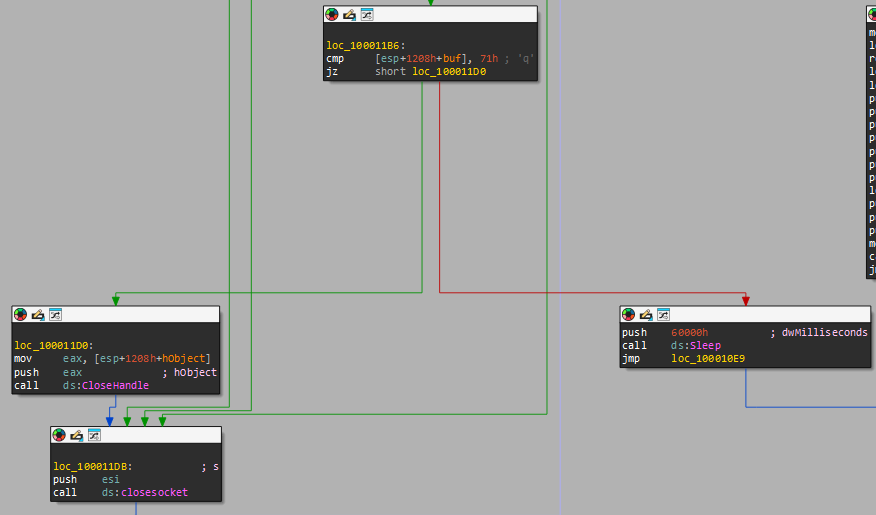Click group icon on the Sleep call block
876x515 pixels.
point(662,315)
